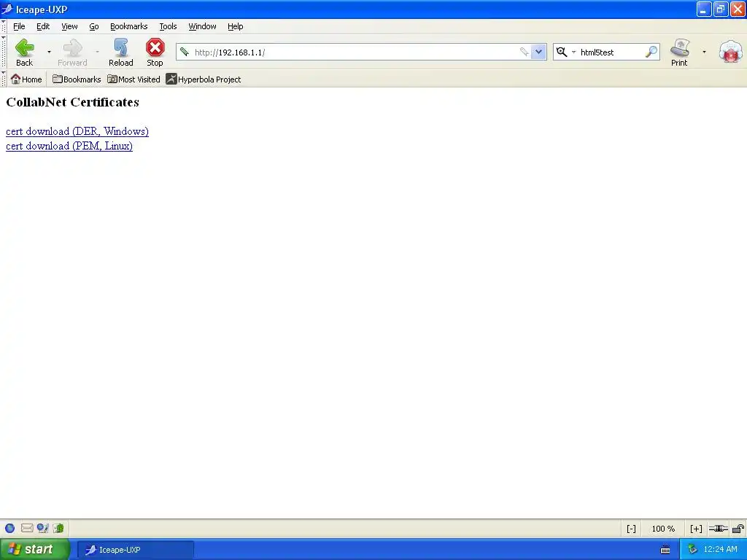747x560 pixels.
Task: Run search with the magnifier button
Action: pyautogui.click(x=651, y=52)
